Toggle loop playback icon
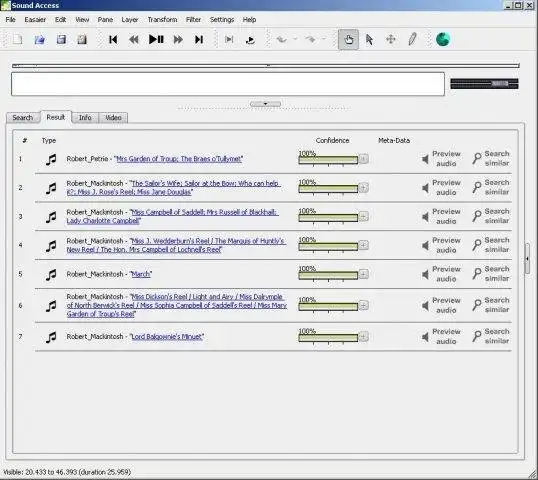 click(x=250, y=40)
